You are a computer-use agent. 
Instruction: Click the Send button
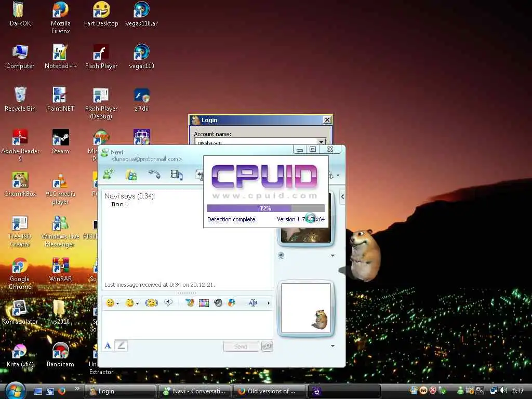click(241, 347)
